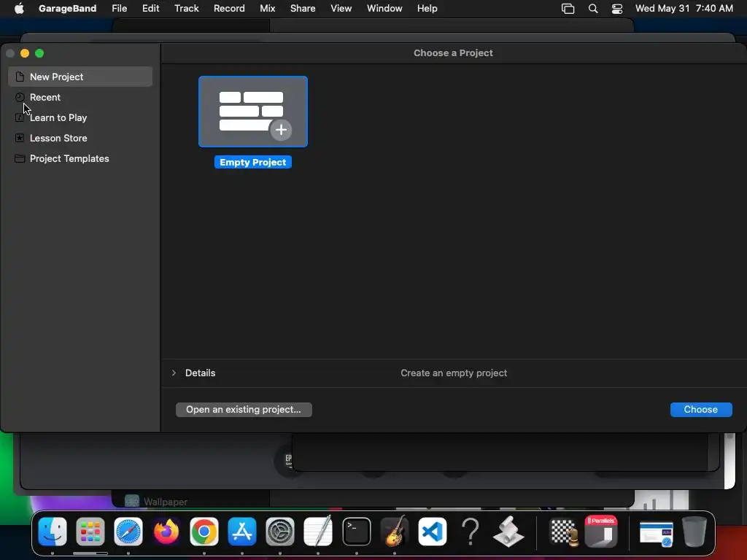The width and height of the screenshot is (747, 560).
Task: Open the File menu
Action: (x=119, y=8)
